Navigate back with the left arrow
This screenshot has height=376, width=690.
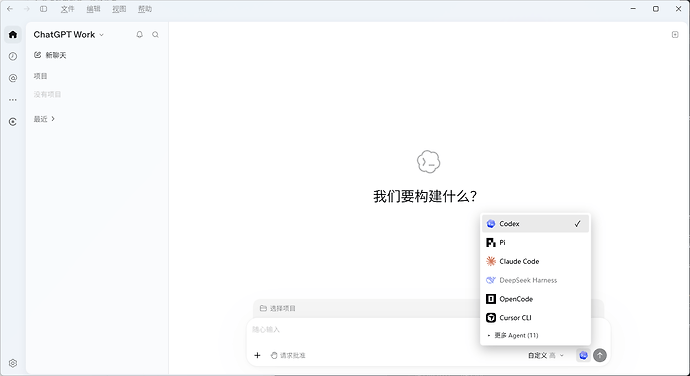(10, 9)
